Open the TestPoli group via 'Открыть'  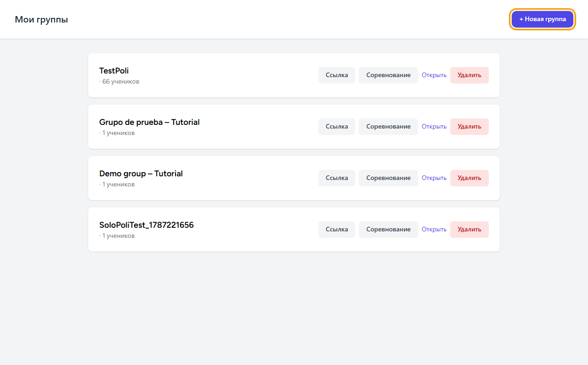(x=434, y=75)
